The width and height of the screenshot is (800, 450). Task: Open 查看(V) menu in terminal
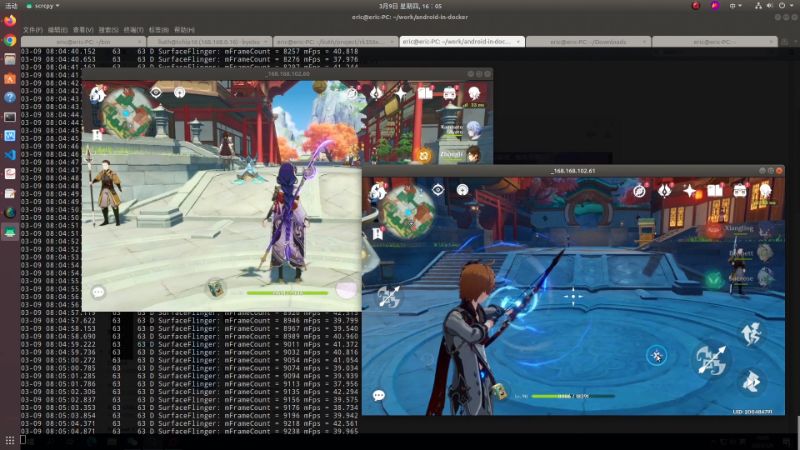coord(83,30)
